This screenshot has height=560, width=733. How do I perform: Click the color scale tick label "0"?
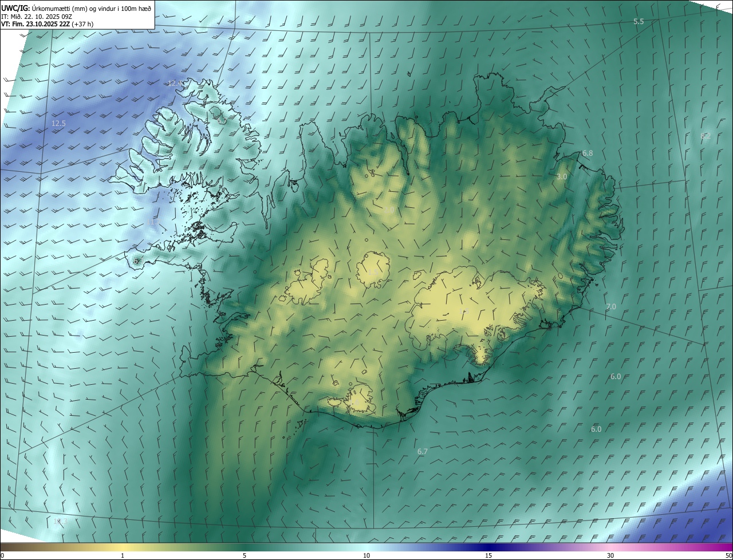(2, 555)
